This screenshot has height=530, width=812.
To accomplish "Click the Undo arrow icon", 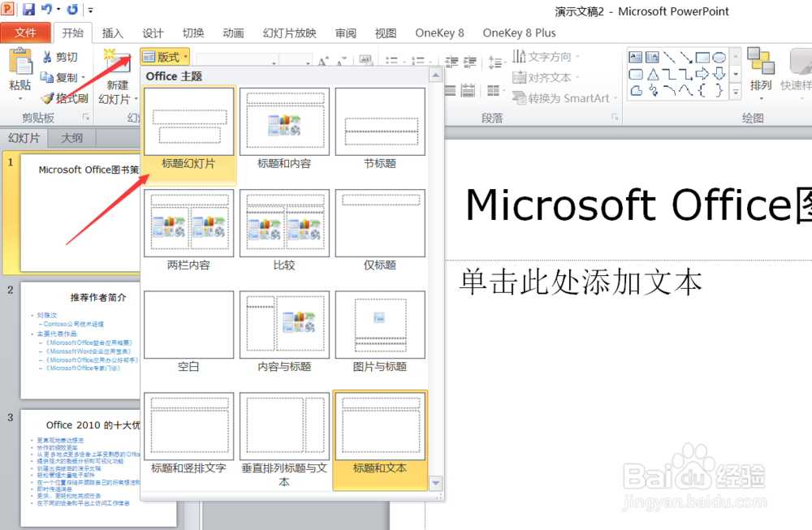I will [46, 8].
